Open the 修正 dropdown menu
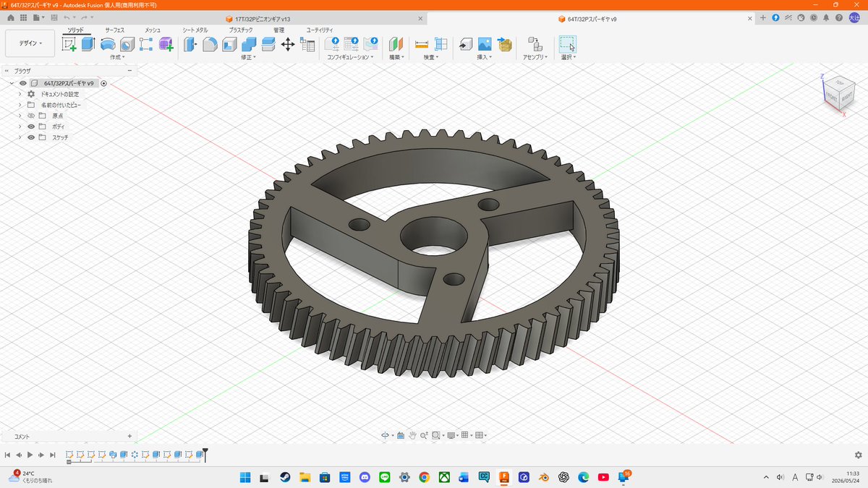Screen dimensions: 868x488 point(248,57)
